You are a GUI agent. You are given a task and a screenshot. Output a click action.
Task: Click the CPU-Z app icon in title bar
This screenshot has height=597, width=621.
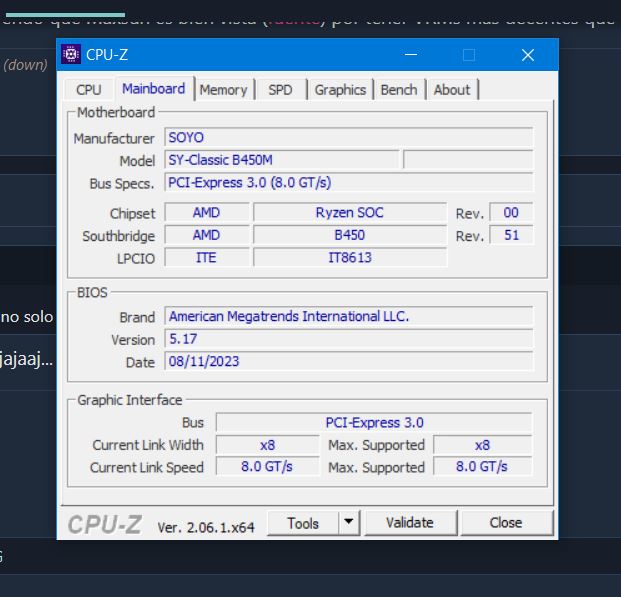pos(71,55)
